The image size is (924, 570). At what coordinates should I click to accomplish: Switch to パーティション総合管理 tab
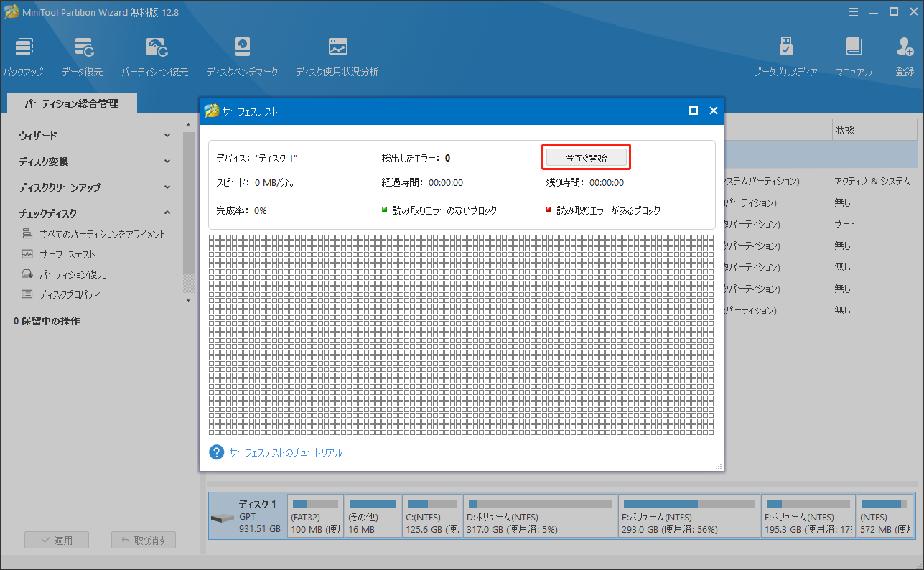click(71, 103)
